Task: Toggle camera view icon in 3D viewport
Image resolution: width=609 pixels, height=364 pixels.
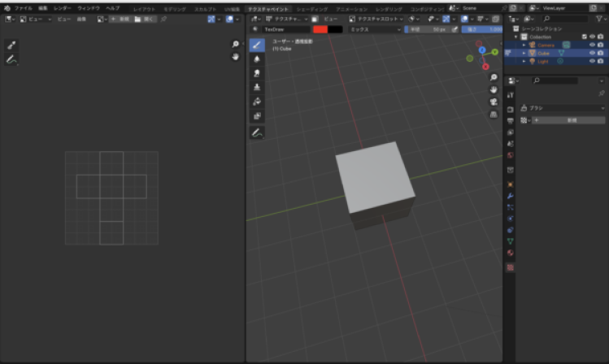Action: click(494, 102)
